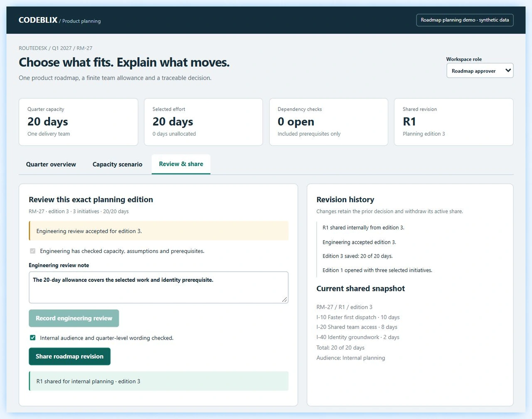This screenshot has height=419, width=532.
Task: Click the resize handle of review note textarea
Action: click(285, 300)
